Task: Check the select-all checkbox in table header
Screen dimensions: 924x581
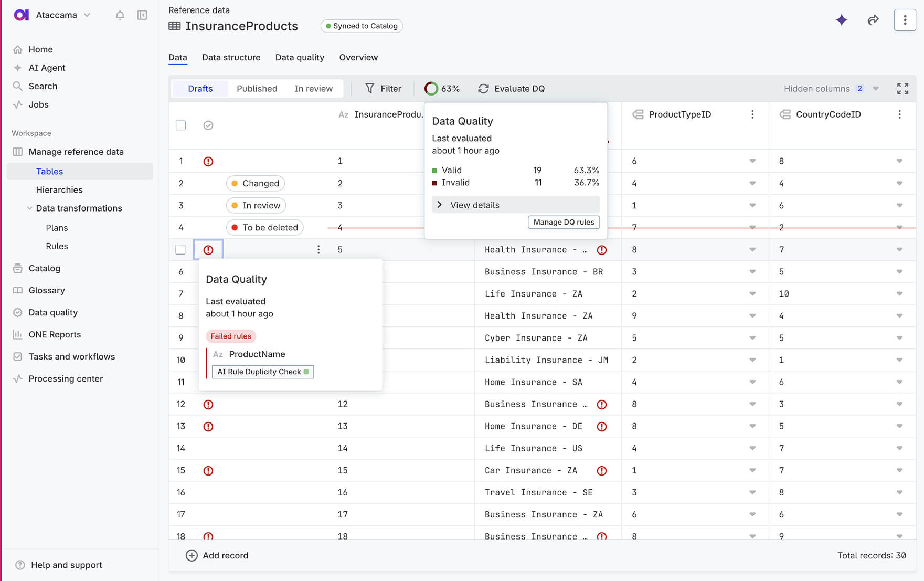Action: point(180,125)
